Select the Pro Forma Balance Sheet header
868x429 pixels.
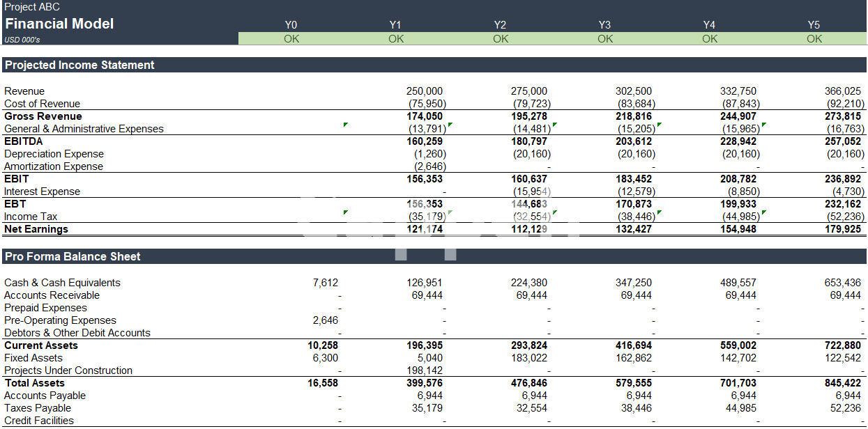tap(73, 256)
